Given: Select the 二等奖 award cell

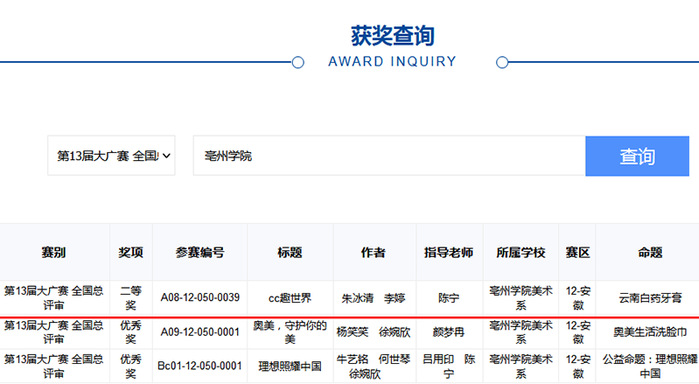Looking at the screenshot, I should tap(131, 298).
